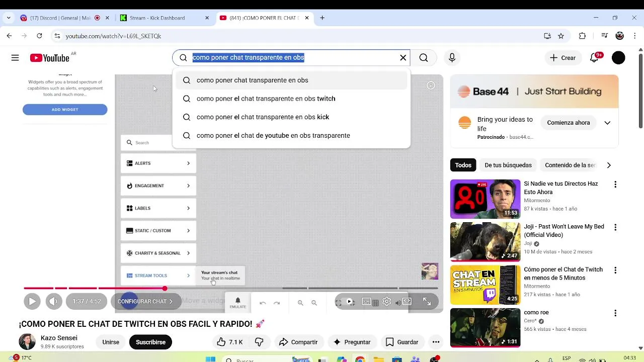Click the Unirse button
The image size is (644, 362).
111,342
